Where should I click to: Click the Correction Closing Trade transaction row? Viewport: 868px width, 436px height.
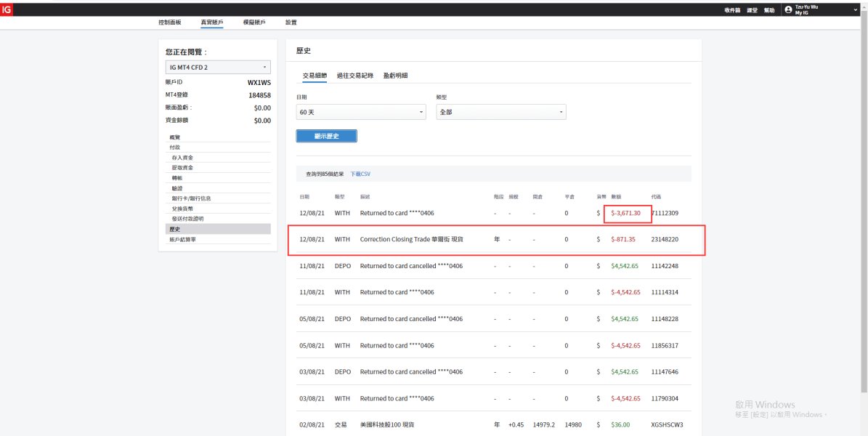411,239
